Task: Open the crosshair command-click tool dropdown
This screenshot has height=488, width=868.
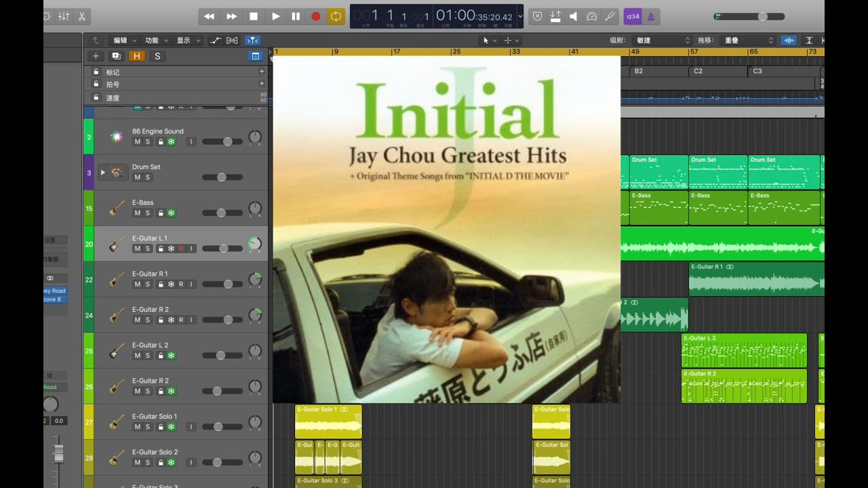Action: (511, 41)
